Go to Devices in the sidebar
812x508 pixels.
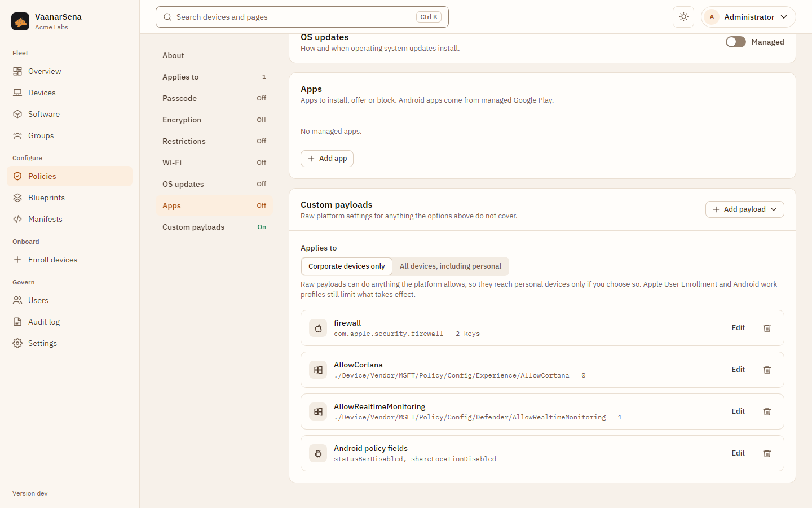pyautogui.click(x=69, y=93)
